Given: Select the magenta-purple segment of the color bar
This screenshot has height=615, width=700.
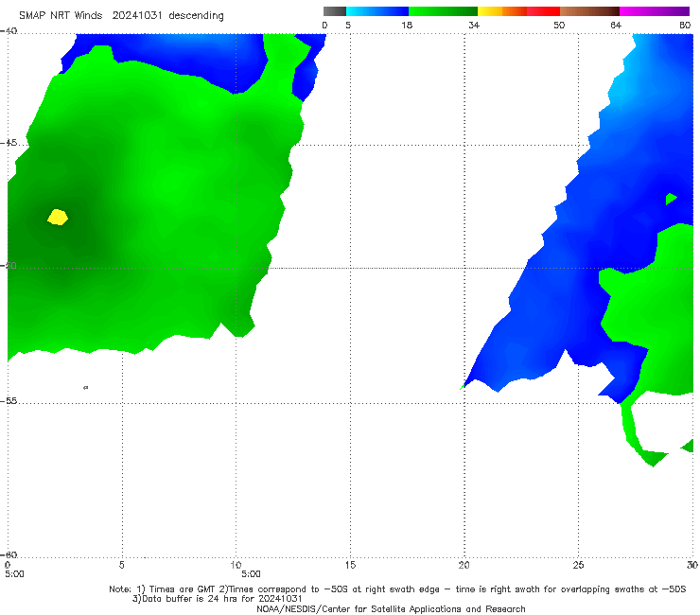Looking at the screenshot, I should 655,11.
